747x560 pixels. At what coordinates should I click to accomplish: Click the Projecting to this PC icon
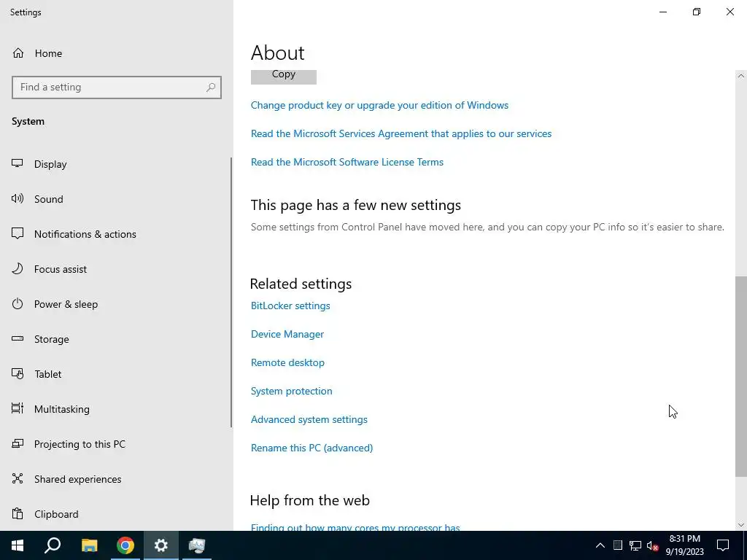(18, 444)
